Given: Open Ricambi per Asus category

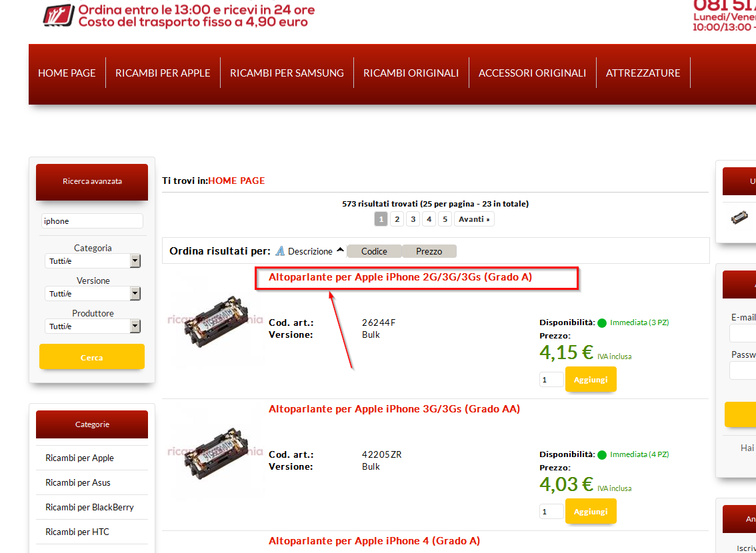Looking at the screenshot, I should 78,482.
